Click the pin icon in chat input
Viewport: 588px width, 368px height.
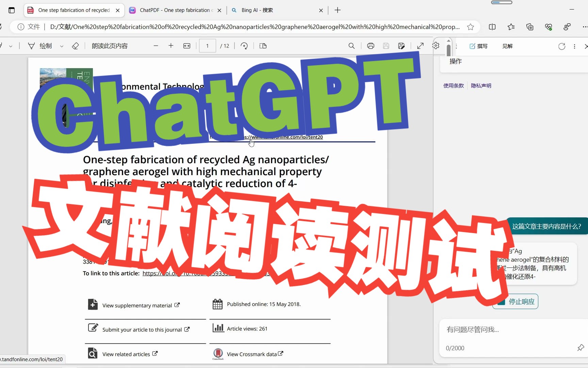(x=581, y=348)
